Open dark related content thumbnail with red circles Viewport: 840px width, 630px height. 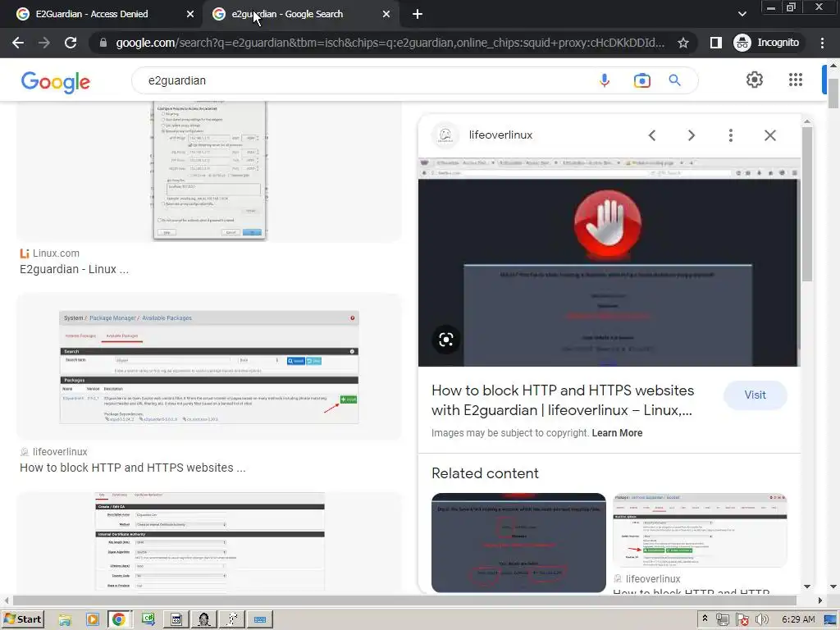518,543
